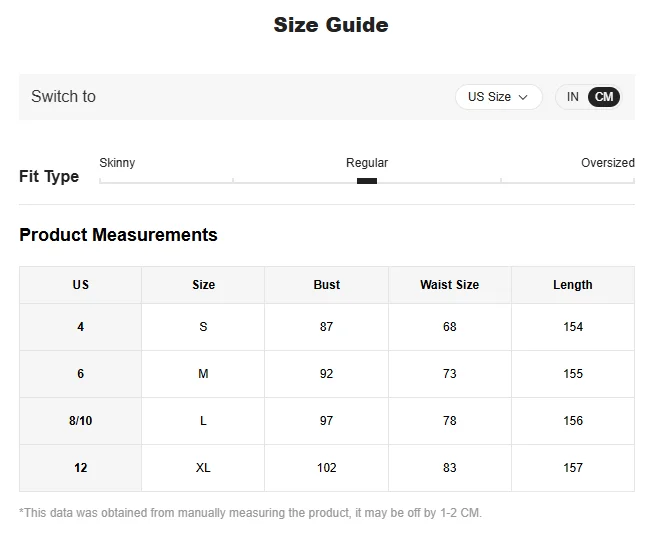Click bust value 102
649x534 pixels.
pyautogui.click(x=327, y=468)
